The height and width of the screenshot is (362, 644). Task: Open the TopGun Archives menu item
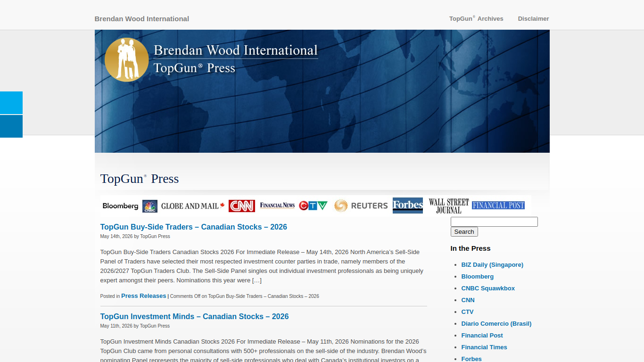tap(476, 19)
